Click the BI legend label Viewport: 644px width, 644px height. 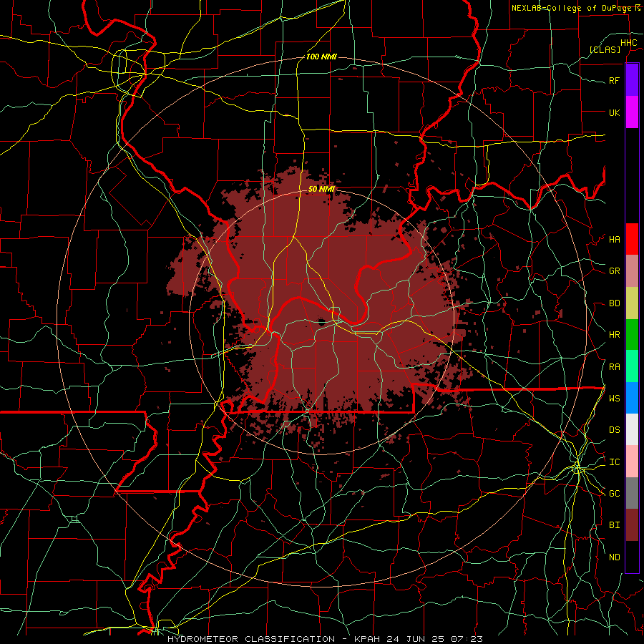(x=614, y=525)
